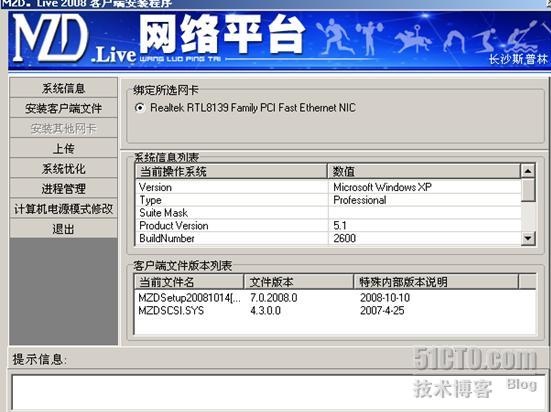Select the BuildNumber row
Screen dimensions: 551x412
tap(328, 238)
